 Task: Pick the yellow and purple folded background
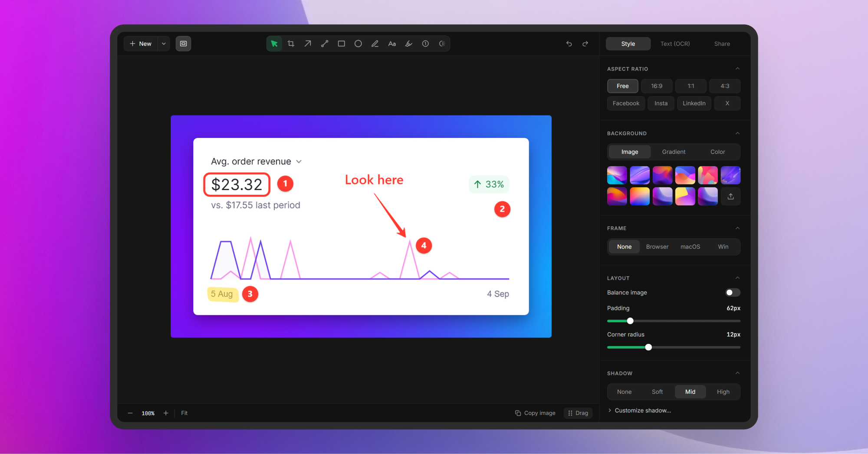685,196
